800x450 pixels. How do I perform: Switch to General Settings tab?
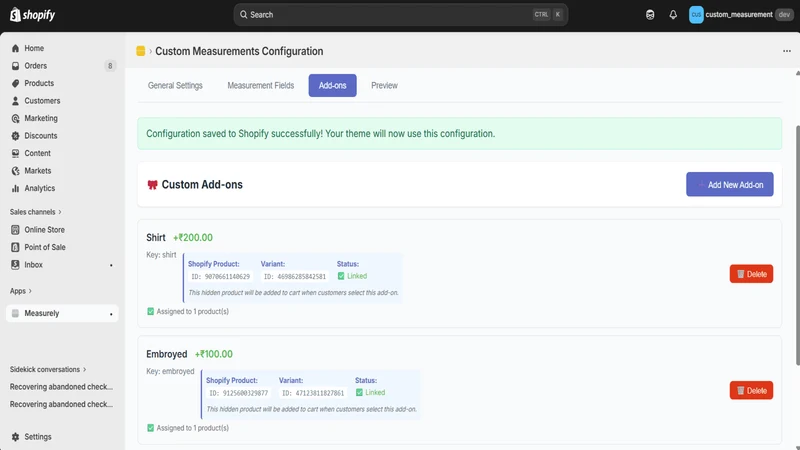(x=175, y=86)
